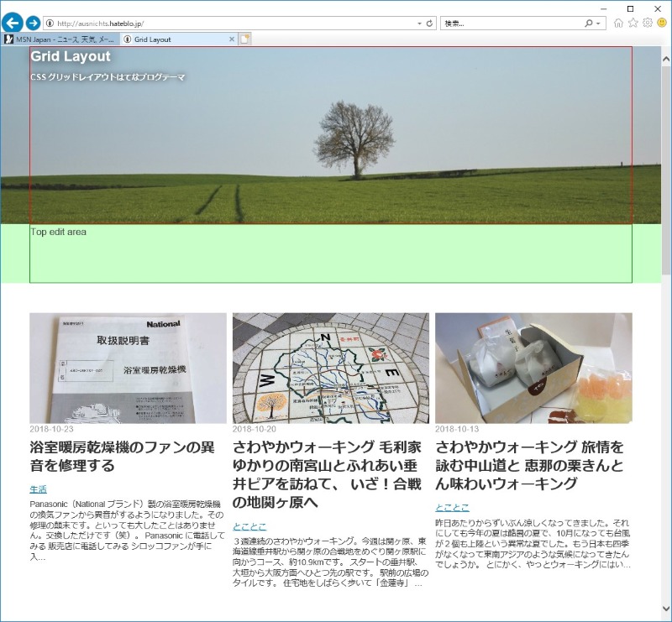Switch to the MSN Japan tab

point(60,39)
